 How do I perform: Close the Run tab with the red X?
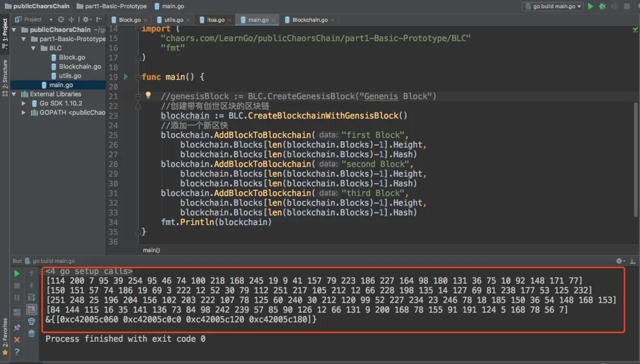(17, 340)
